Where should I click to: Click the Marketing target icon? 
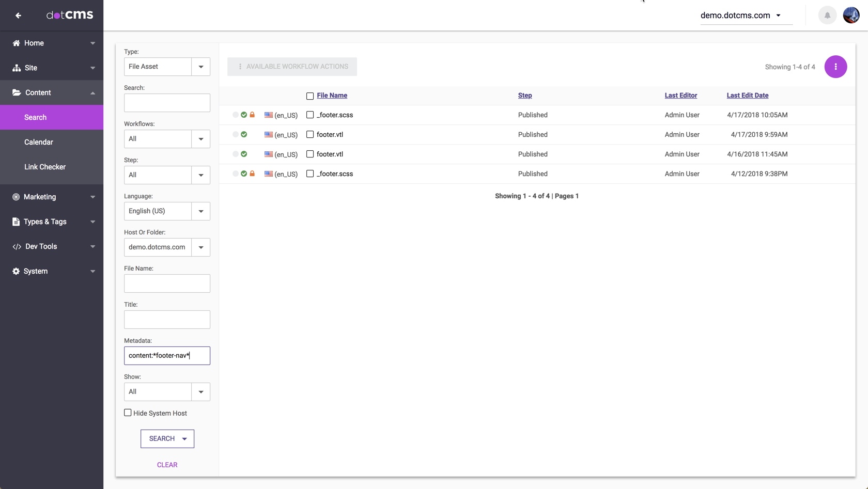click(x=16, y=197)
